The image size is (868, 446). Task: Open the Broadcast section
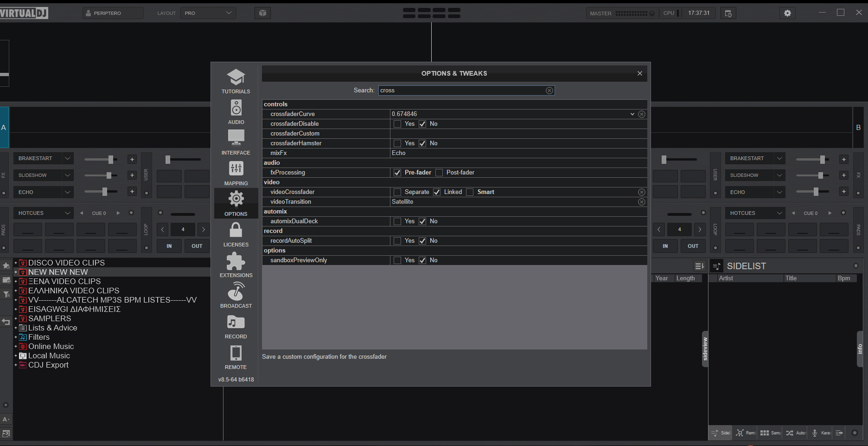pos(236,296)
